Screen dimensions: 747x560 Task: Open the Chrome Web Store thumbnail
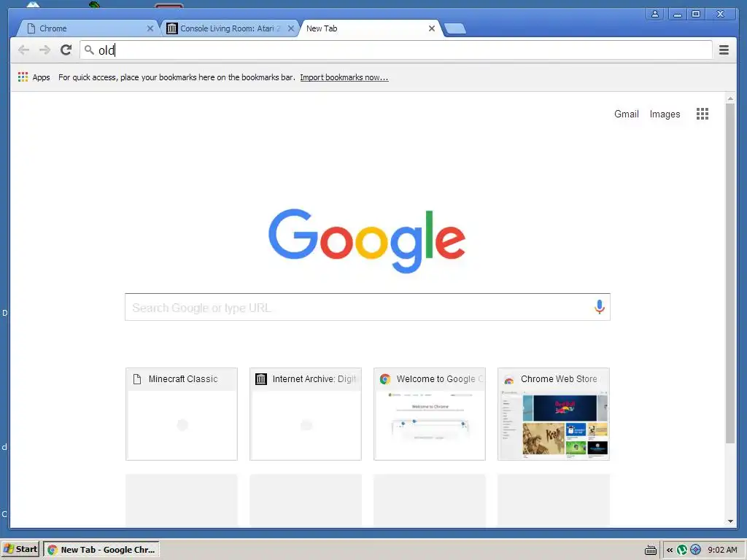click(554, 414)
